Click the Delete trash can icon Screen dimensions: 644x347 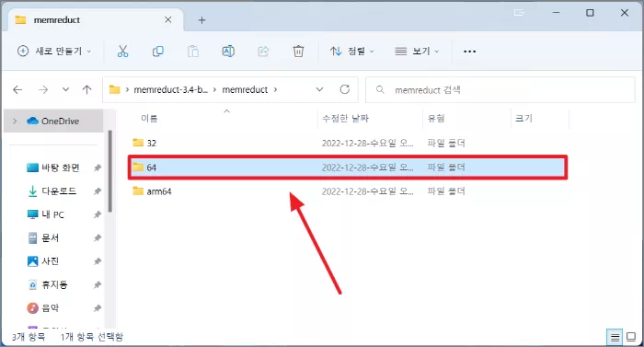click(299, 52)
